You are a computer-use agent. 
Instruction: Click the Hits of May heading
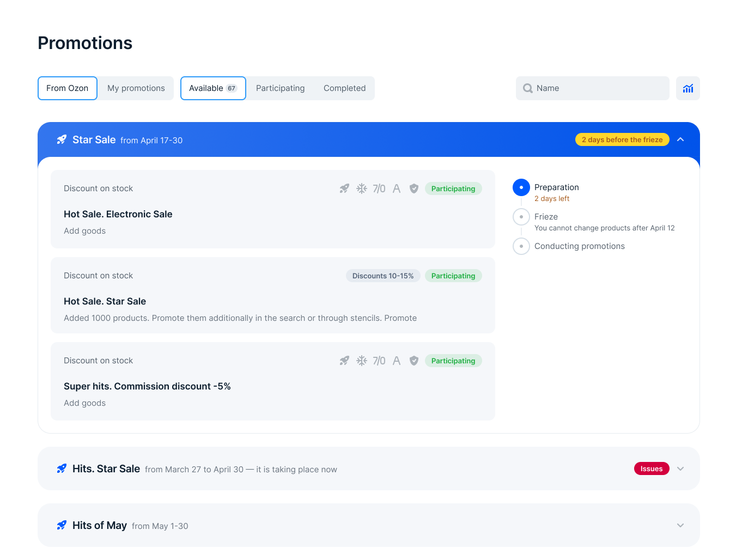pos(100,525)
